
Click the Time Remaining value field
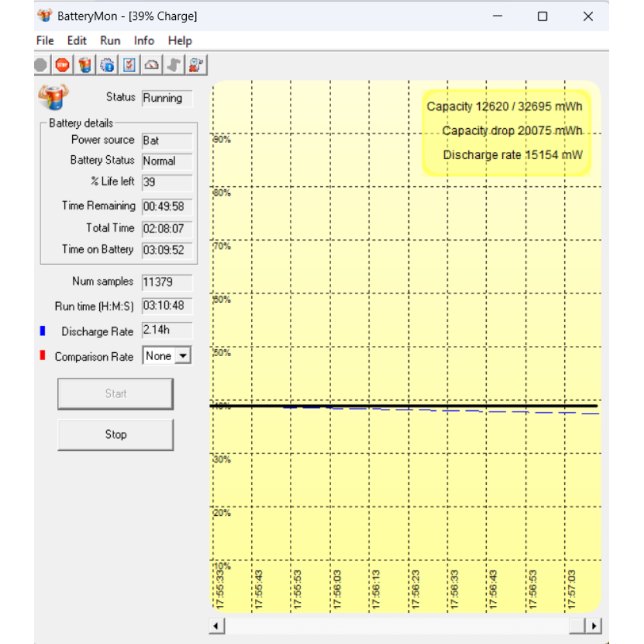[x=167, y=207]
